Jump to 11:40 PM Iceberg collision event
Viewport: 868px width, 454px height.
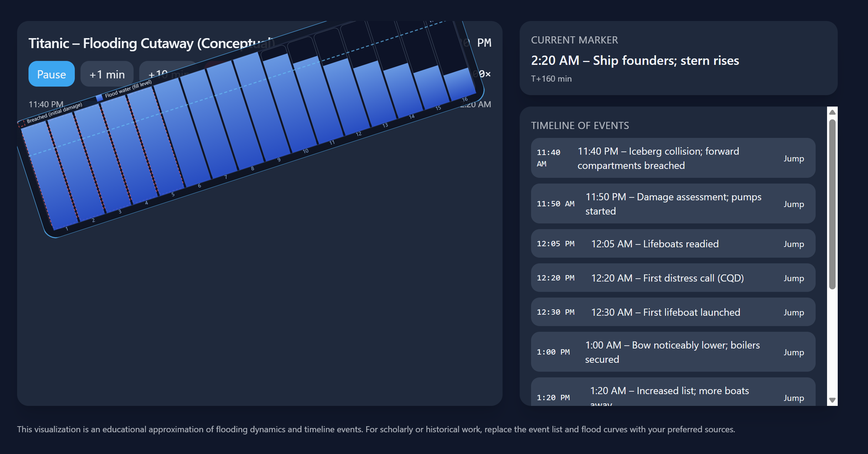point(793,158)
